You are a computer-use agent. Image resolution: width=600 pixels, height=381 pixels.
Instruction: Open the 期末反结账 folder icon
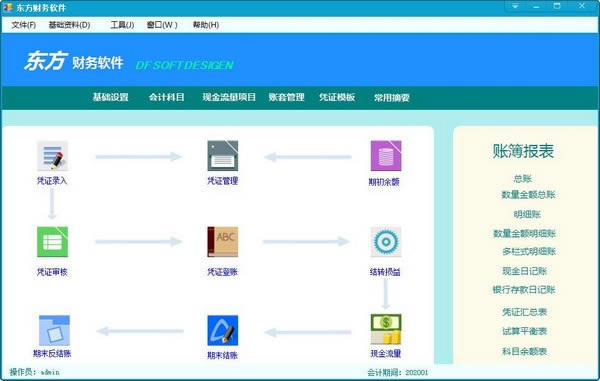[x=54, y=330]
